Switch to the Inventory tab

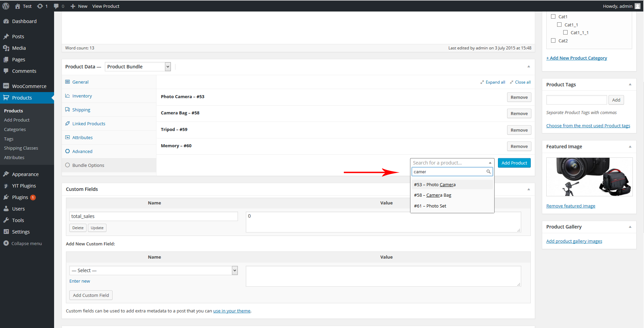click(82, 96)
